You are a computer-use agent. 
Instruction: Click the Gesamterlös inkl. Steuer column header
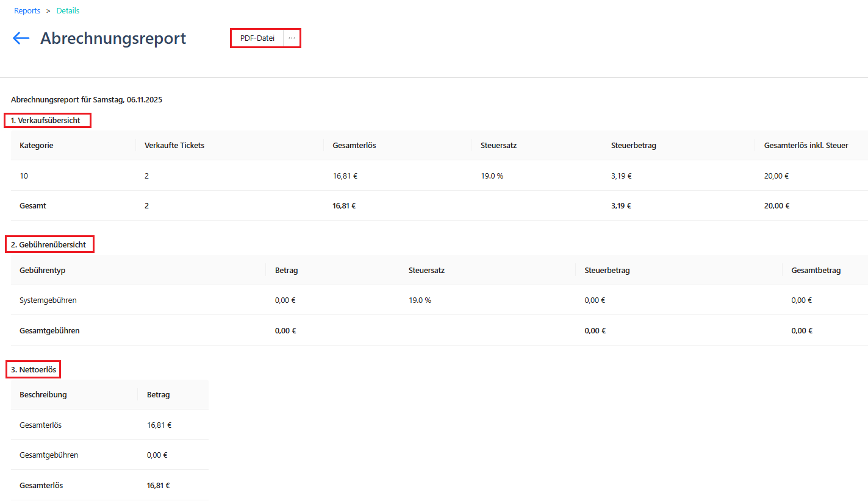[x=806, y=146]
